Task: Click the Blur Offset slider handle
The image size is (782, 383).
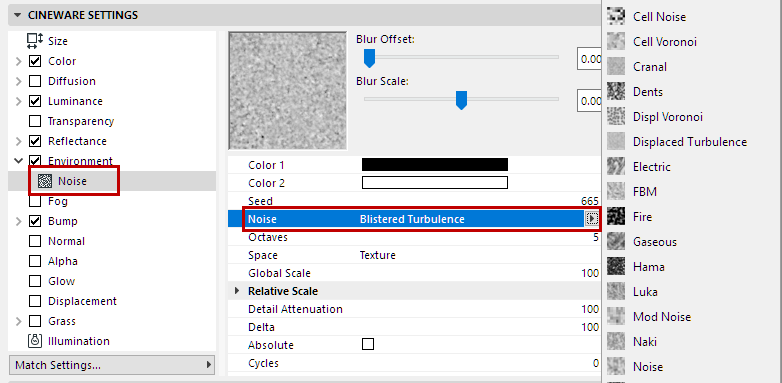Action: tap(369, 58)
